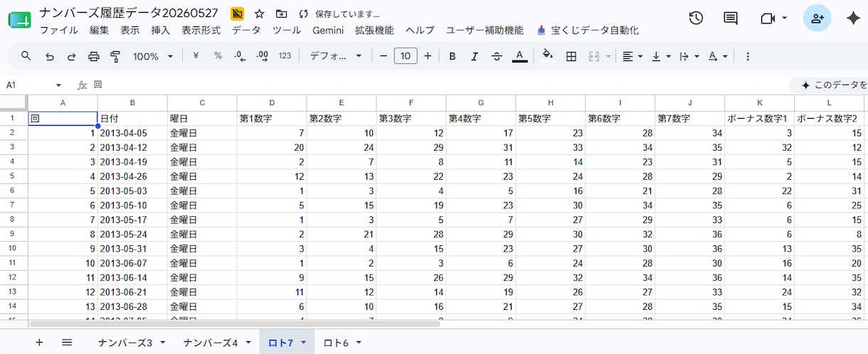
Task: Format as currency yen
Action: [x=196, y=56]
